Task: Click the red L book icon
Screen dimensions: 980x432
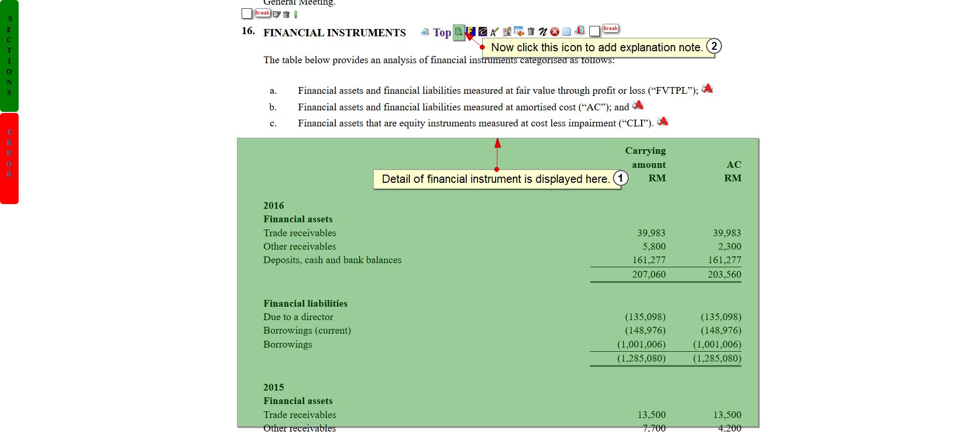Action: [580, 31]
